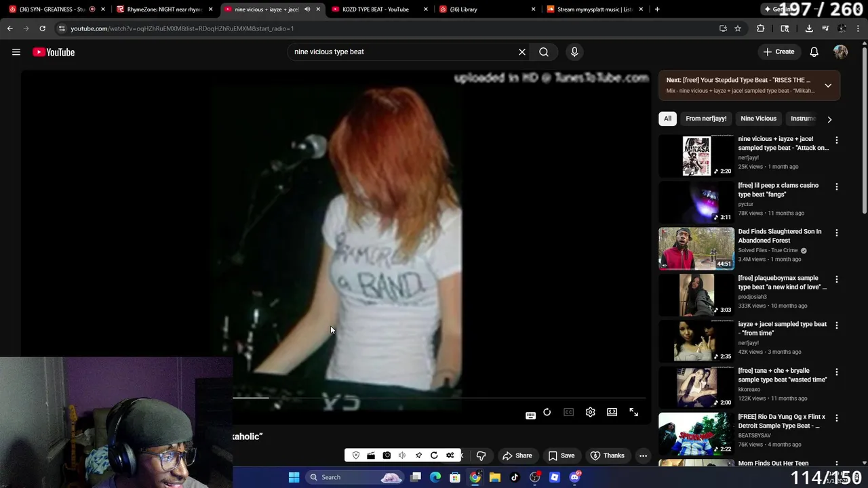Take a screenshot with the camera icon

coord(387,455)
